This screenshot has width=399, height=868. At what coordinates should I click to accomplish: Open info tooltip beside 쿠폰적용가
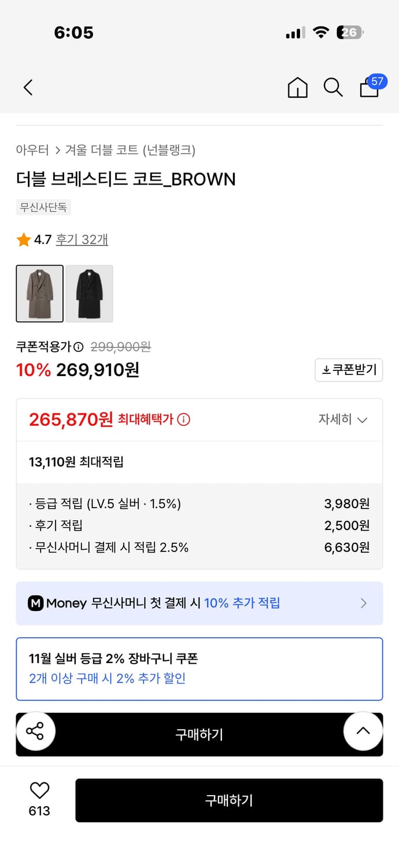[77, 345]
